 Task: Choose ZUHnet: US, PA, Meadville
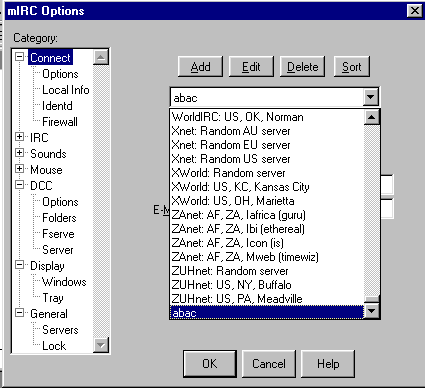(x=267, y=299)
